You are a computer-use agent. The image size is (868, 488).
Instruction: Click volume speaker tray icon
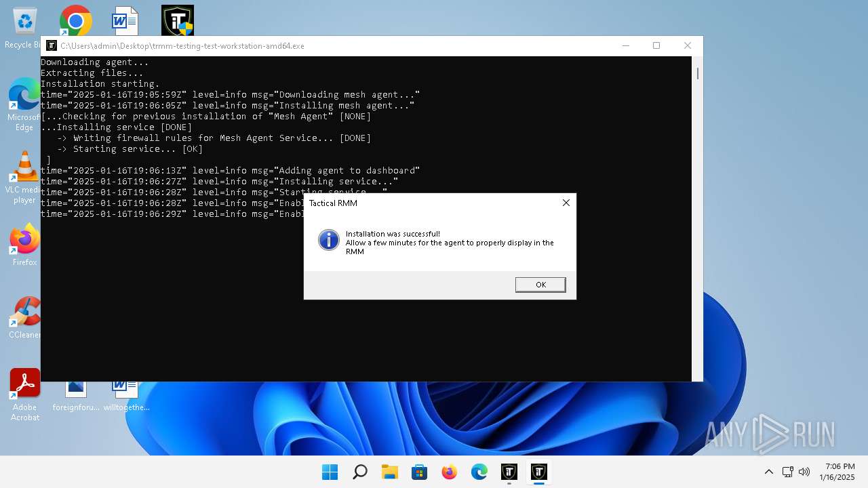(x=804, y=472)
